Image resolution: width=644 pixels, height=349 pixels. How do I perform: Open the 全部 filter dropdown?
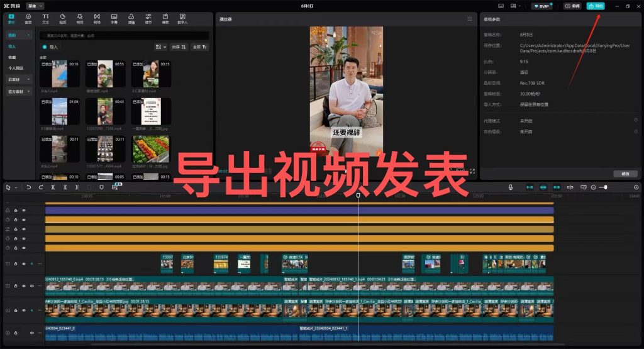coord(200,47)
